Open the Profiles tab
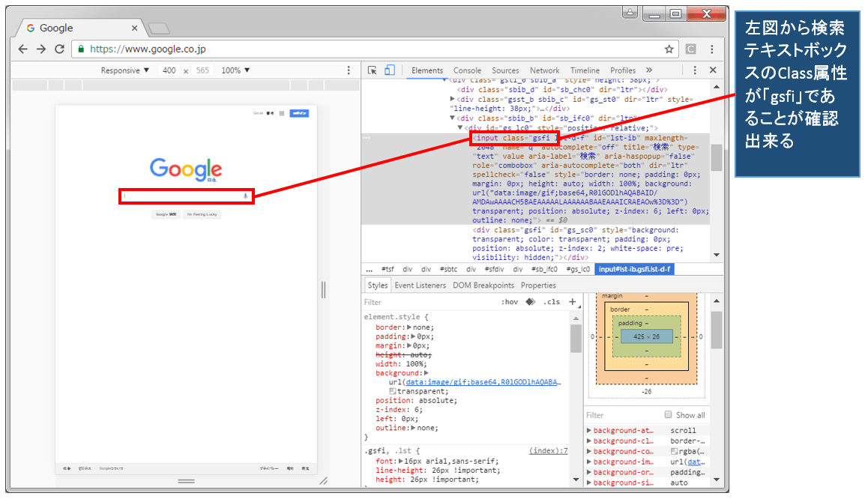The height and width of the screenshot is (499, 868). point(623,70)
